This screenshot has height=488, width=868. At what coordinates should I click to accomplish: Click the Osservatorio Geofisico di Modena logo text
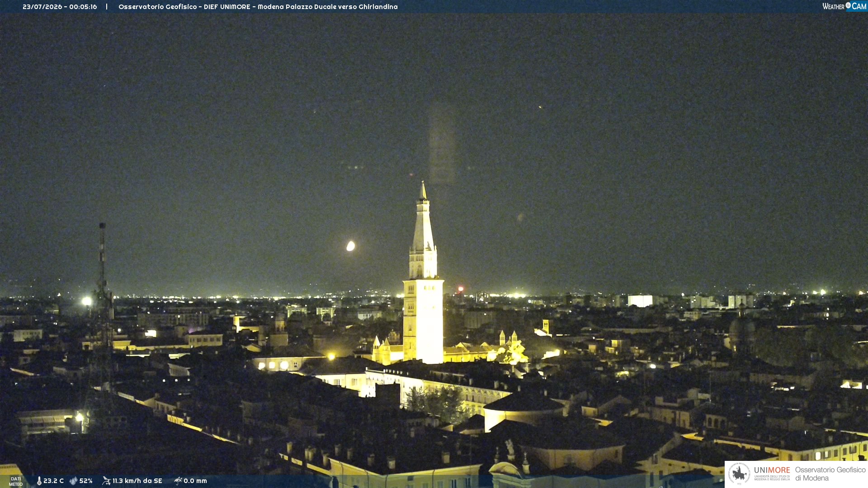coord(830,474)
